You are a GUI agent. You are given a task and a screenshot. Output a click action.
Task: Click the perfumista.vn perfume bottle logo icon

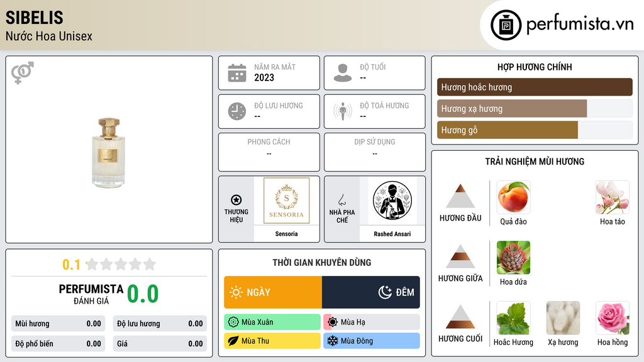click(506, 25)
